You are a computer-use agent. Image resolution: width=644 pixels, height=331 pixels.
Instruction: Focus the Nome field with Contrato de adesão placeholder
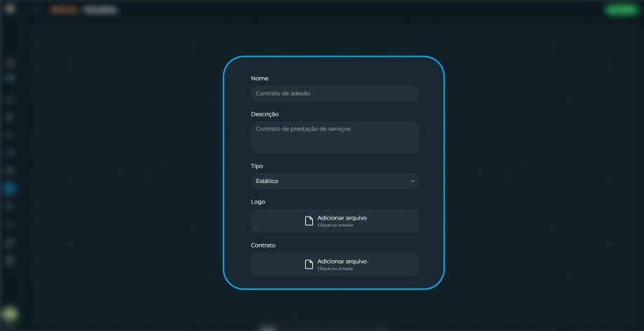pyautogui.click(x=335, y=94)
